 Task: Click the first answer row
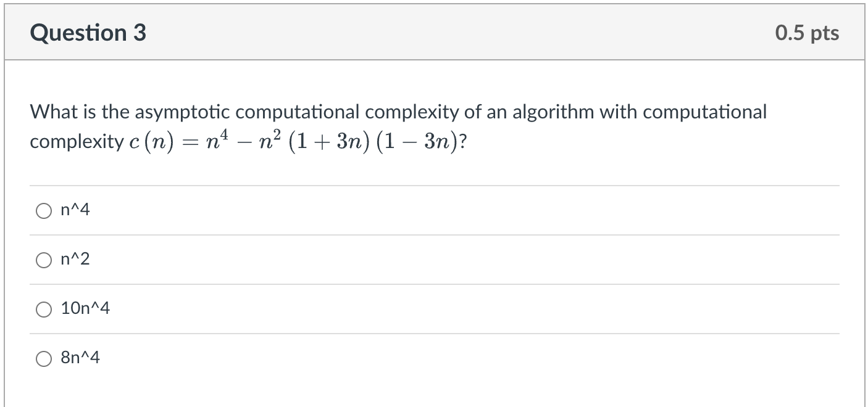click(x=247, y=210)
